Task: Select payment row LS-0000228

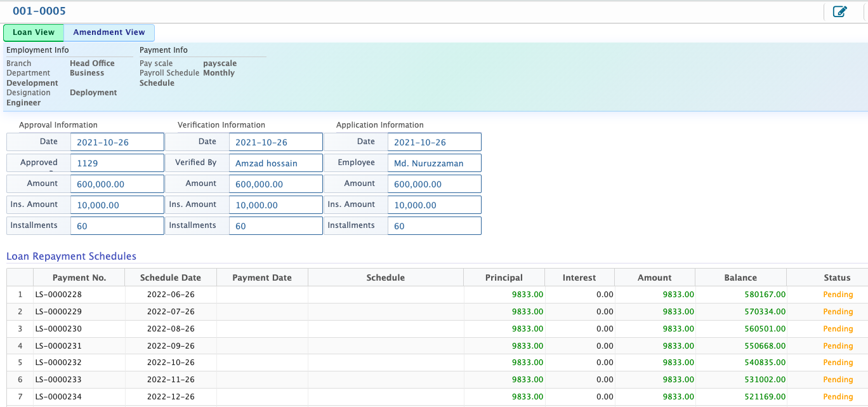Action: click(58, 295)
